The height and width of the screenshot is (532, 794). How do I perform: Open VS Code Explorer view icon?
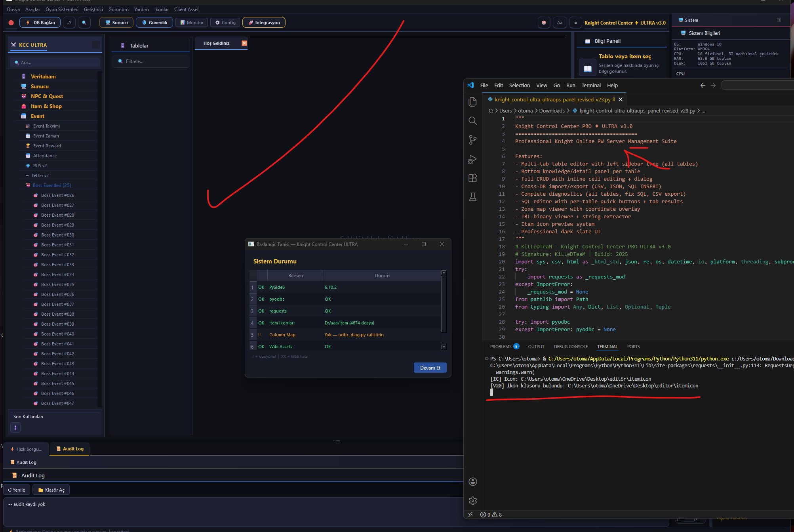pos(472,102)
